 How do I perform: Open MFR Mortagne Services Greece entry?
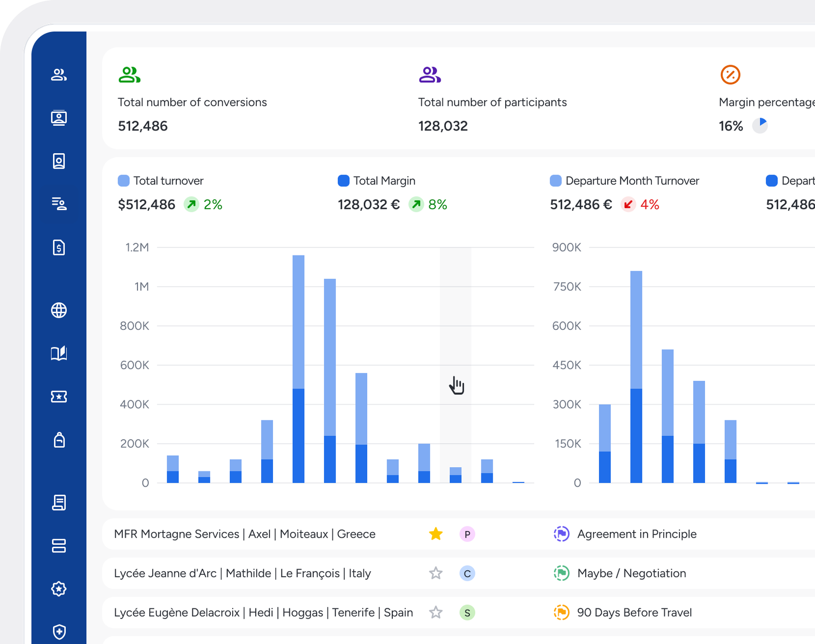tap(244, 534)
